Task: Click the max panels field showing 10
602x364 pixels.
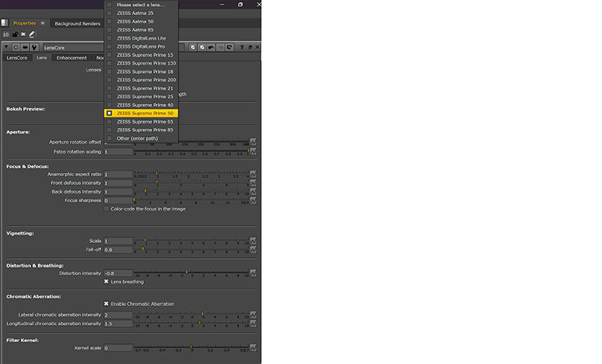Action: click(6, 35)
